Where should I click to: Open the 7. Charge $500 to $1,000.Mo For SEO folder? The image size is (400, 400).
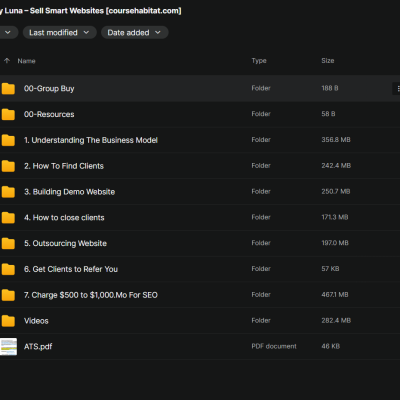(200, 295)
